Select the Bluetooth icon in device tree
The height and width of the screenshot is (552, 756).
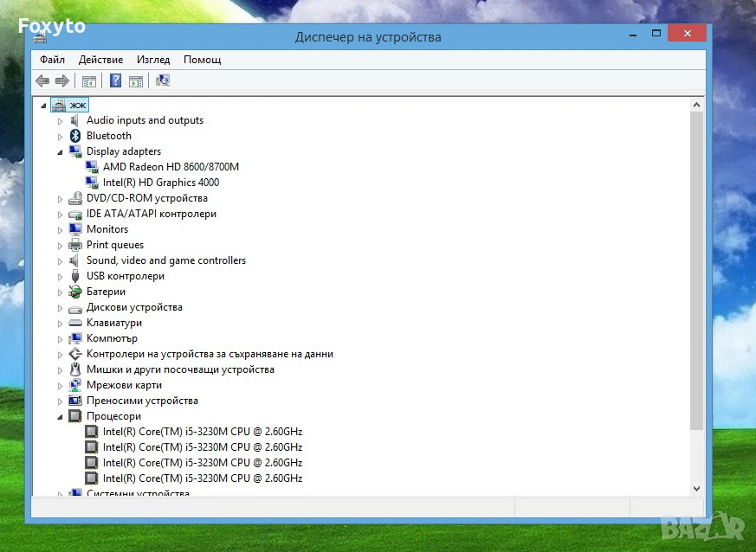point(75,136)
